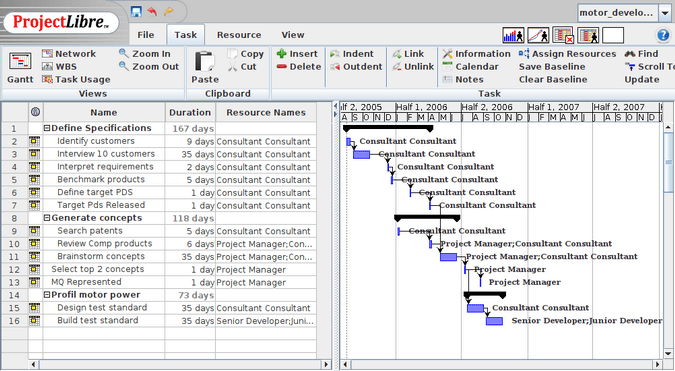Open the blue help question icon

click(663, 35)
